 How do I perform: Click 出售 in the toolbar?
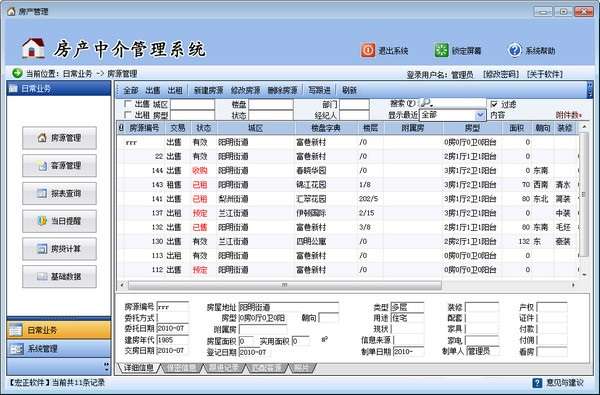pos(153,90)
